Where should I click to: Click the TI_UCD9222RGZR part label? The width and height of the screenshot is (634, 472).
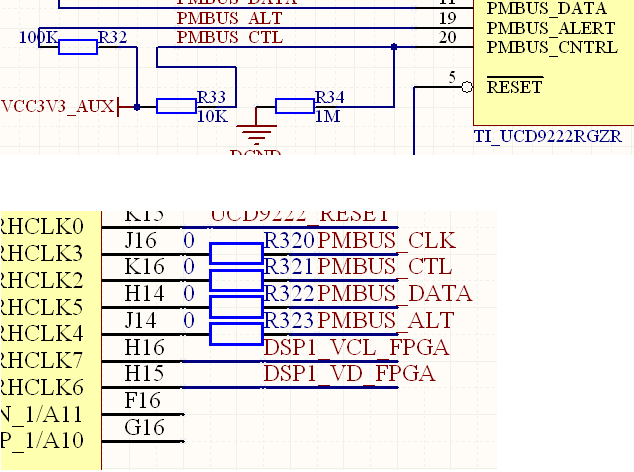tap(547, 136)
